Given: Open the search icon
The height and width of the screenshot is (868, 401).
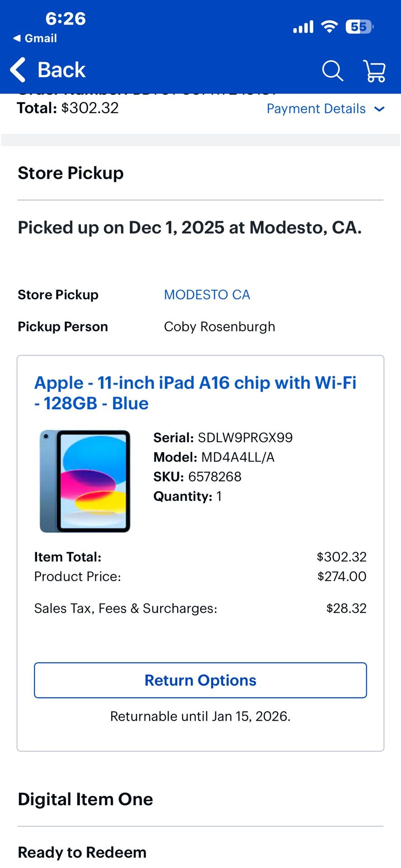Looking at the screenshot, I should tap(332, 71).
